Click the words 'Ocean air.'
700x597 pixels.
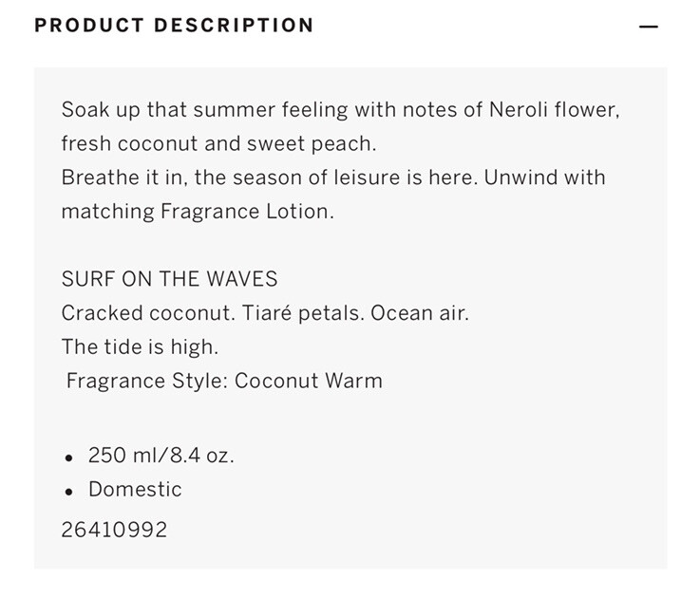coord(420,313)
